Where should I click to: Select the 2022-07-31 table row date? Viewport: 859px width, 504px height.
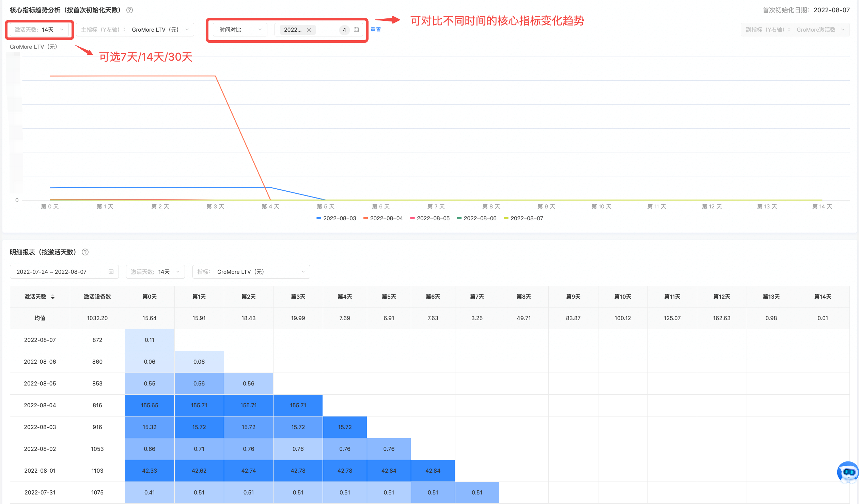point(40,492)
